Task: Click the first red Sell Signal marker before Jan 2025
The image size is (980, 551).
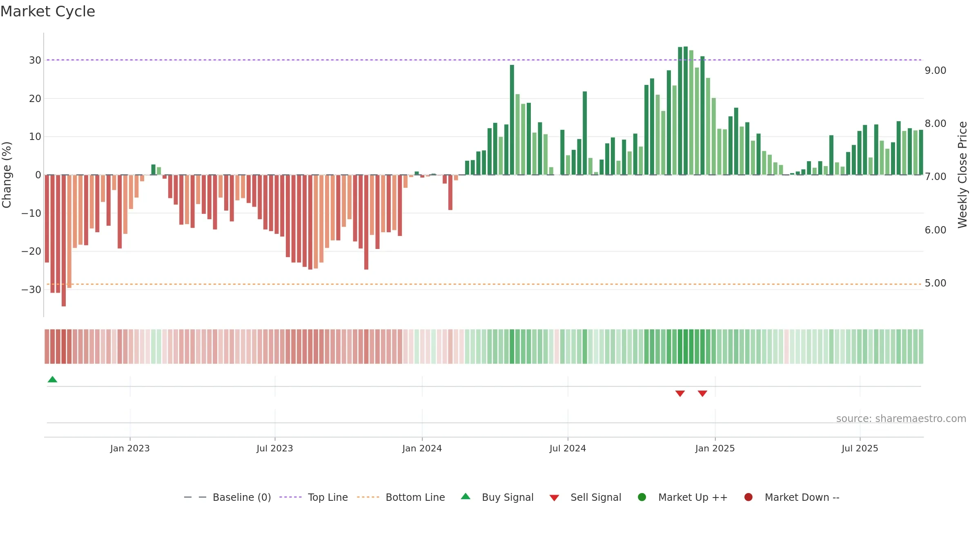Action: click(x=680, y=393)
